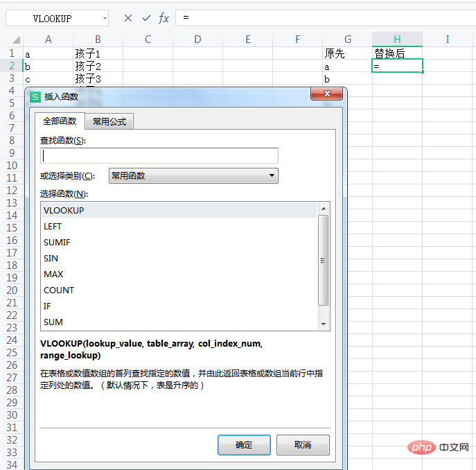476x470 pixels.
Task: Select column C header
Action: pos(148,40)
